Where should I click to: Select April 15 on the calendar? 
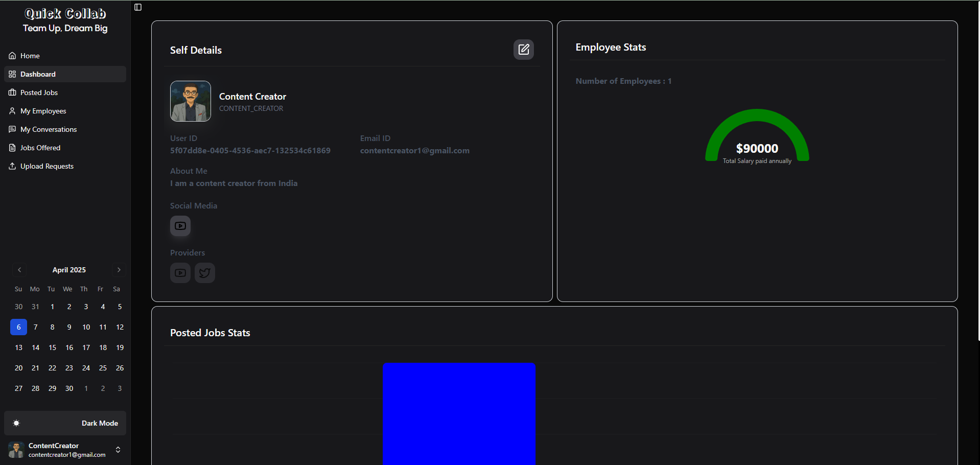click(52, 347)
